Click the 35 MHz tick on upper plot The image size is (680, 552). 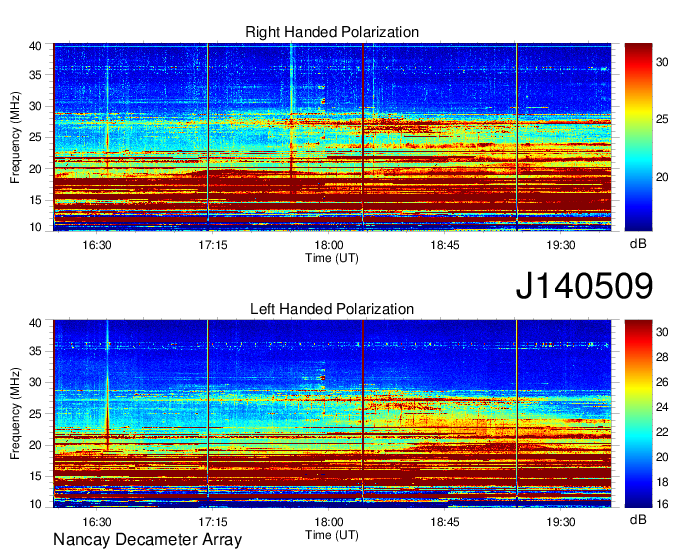[x=35, y=75]
